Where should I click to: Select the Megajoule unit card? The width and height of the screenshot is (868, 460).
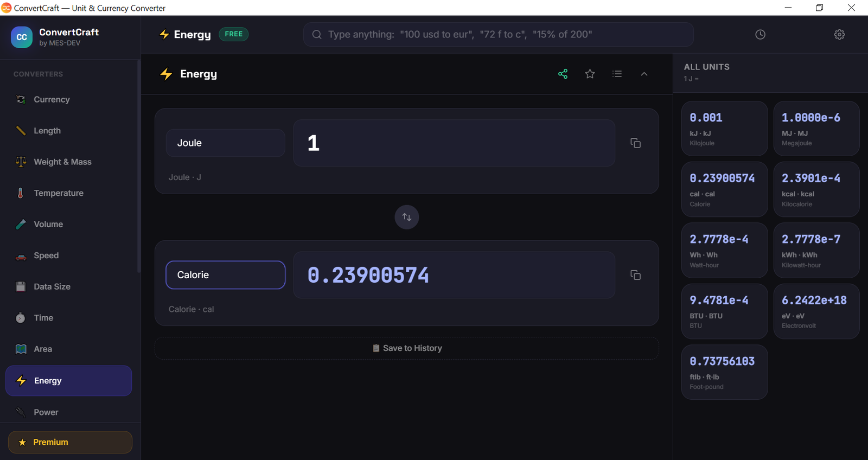coord(816,129)
